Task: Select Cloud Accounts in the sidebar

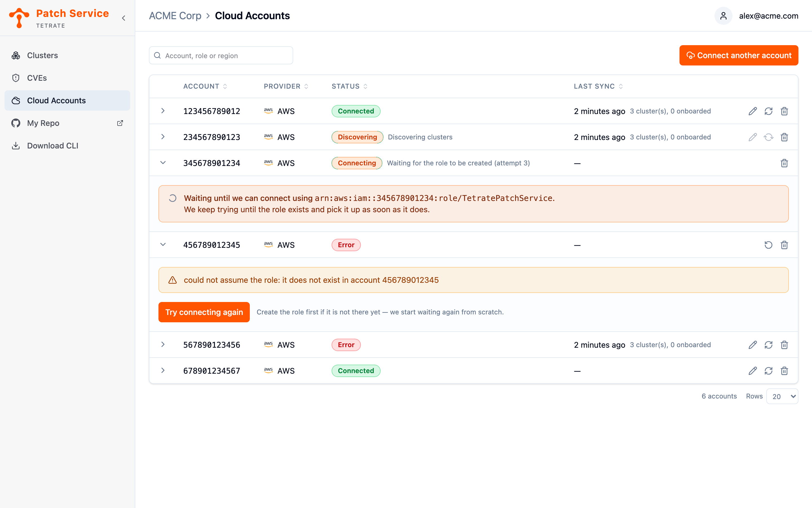Action: point(67,100)
